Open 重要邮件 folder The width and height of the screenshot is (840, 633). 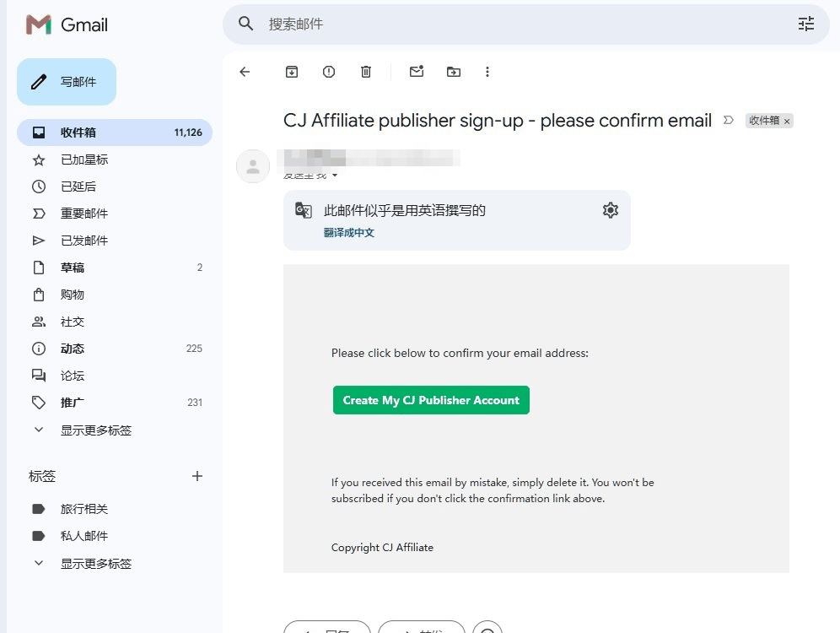tap(115, 214)
